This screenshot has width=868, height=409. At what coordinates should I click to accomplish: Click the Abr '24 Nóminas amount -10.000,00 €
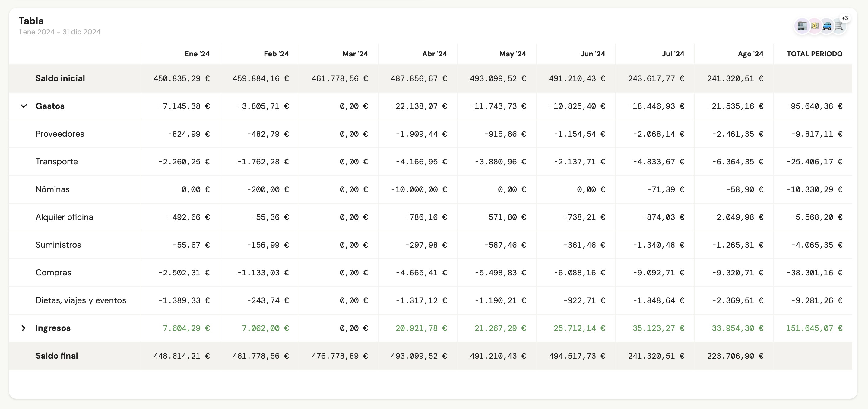click(x=419, y=190)
